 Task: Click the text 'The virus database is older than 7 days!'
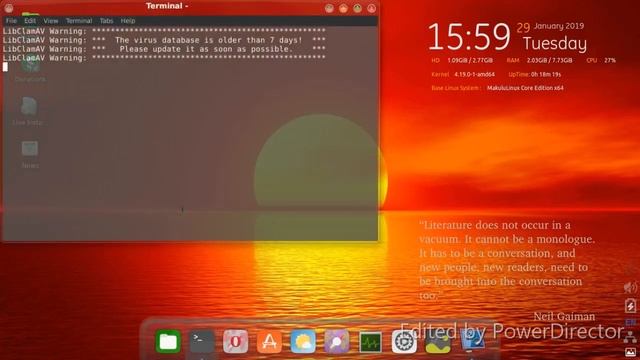click(209, 40)
